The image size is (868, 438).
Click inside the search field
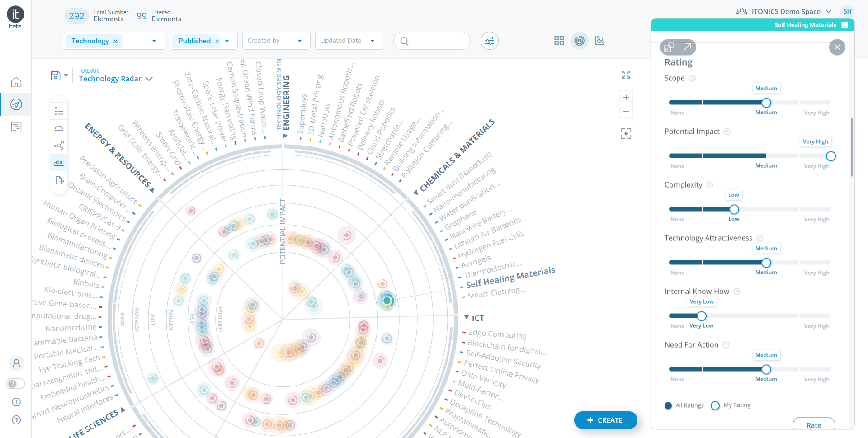432,41
